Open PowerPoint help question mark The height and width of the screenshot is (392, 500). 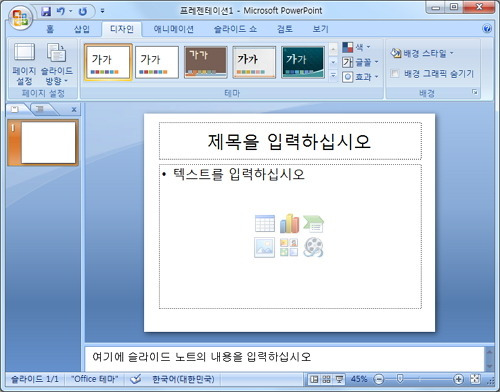coord(487,29)
